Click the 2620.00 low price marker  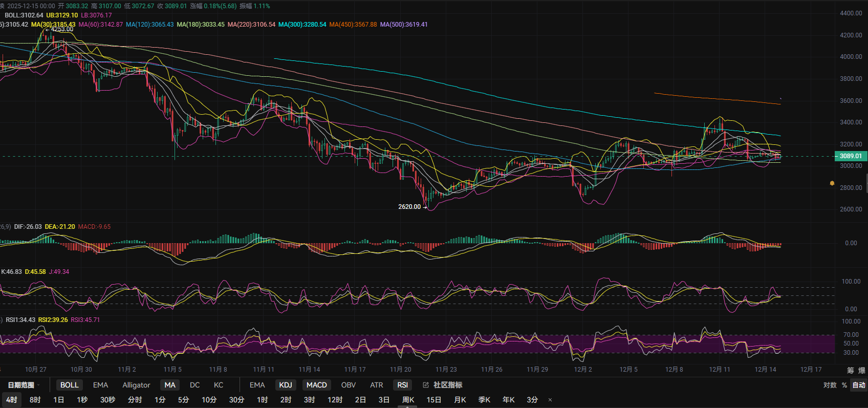[409, 207]
